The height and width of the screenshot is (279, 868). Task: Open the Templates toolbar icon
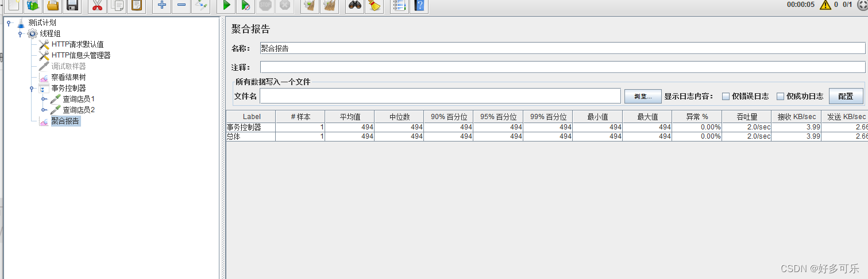click(x=33, y=6)
